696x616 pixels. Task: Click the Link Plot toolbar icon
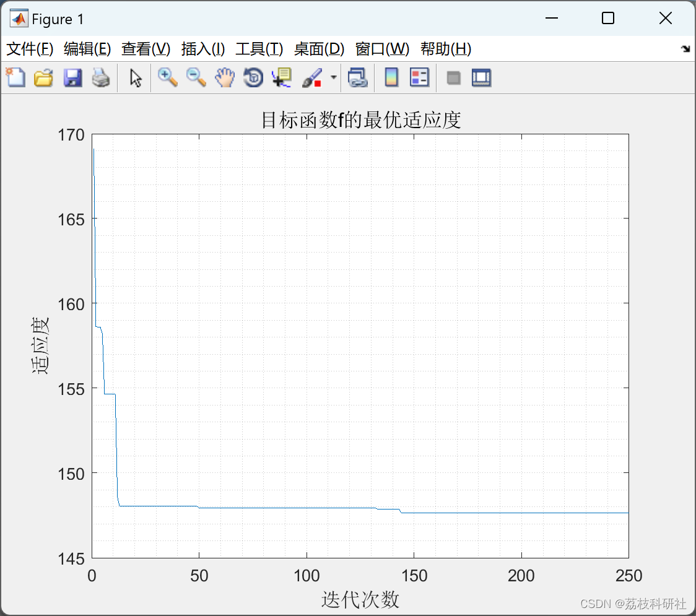pyautogui.click(x=358, y=77)
